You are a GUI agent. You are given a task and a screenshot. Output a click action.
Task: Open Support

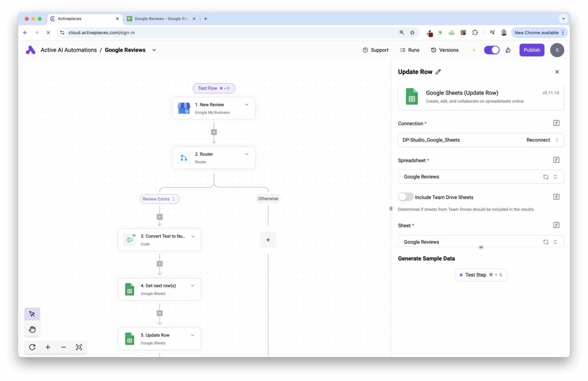click(x=375, y=50)
